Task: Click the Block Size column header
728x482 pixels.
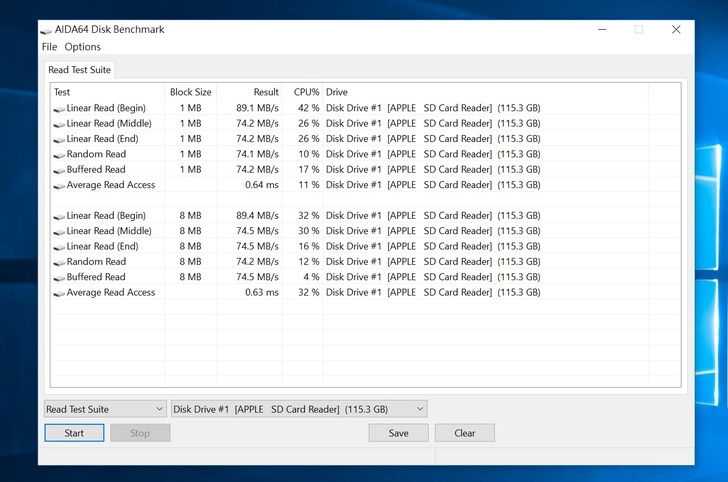Action: [x=190, y=92]
